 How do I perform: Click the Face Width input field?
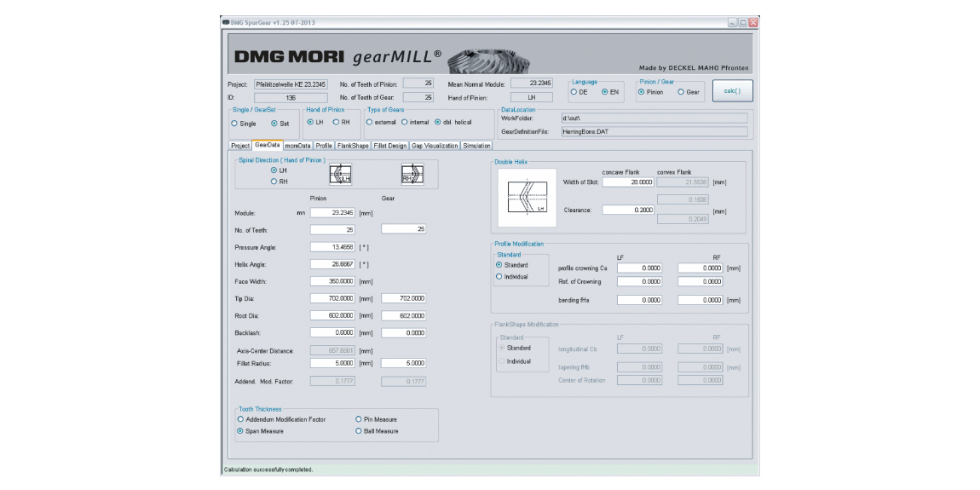point(332,281)
